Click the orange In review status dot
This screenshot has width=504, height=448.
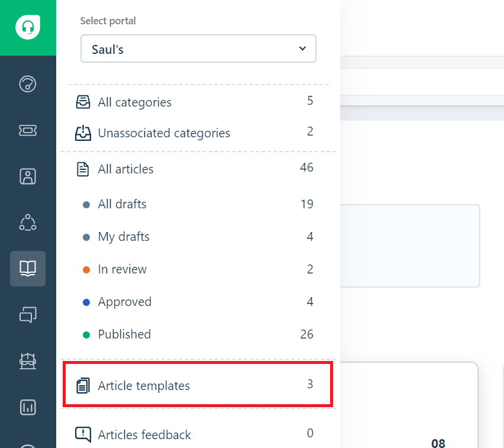86,269
